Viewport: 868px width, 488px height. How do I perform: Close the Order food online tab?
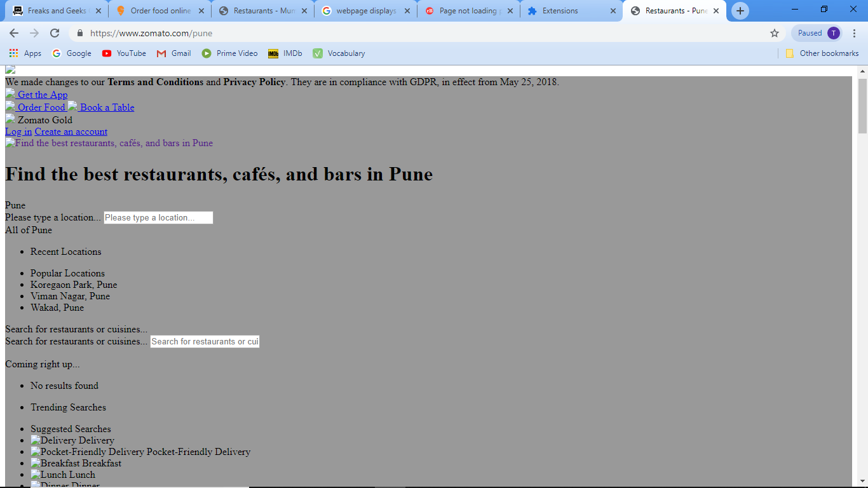(201, 11)
